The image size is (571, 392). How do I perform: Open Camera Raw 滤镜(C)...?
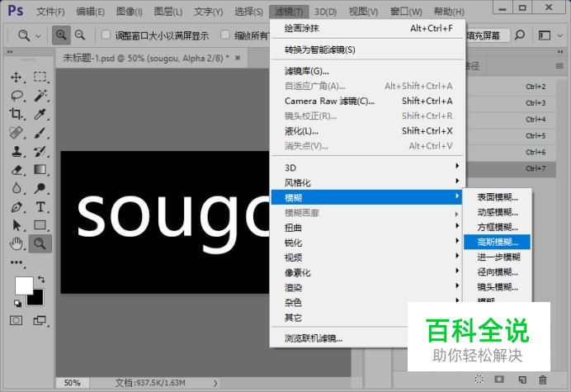point(367,101)
